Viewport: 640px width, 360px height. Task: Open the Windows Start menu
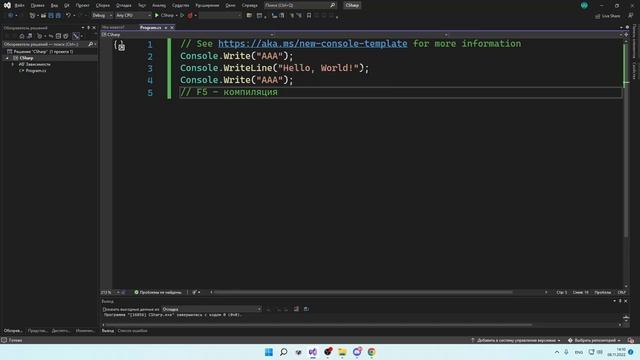269,352
